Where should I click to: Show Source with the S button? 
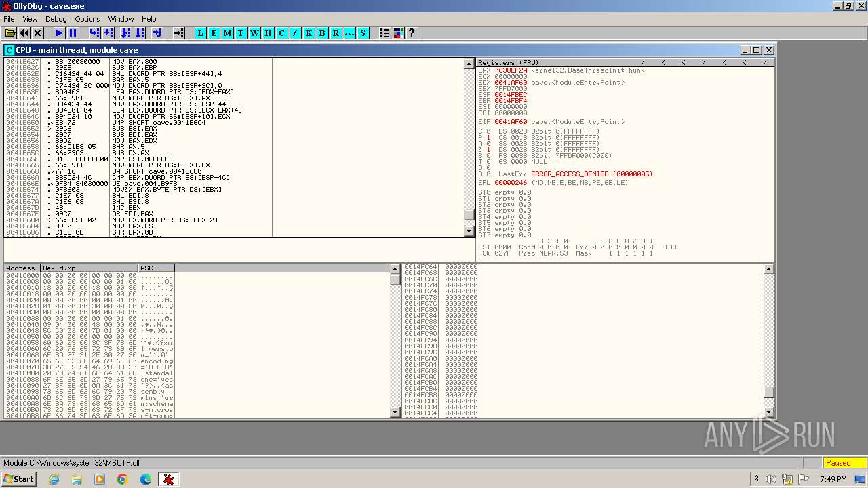363,33
